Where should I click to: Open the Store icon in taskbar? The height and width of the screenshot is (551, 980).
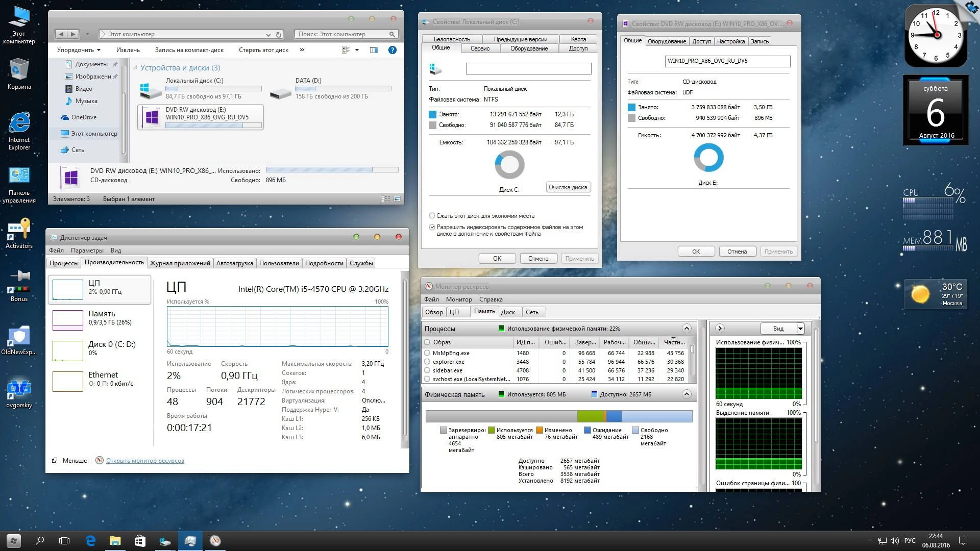pos(140,541)
